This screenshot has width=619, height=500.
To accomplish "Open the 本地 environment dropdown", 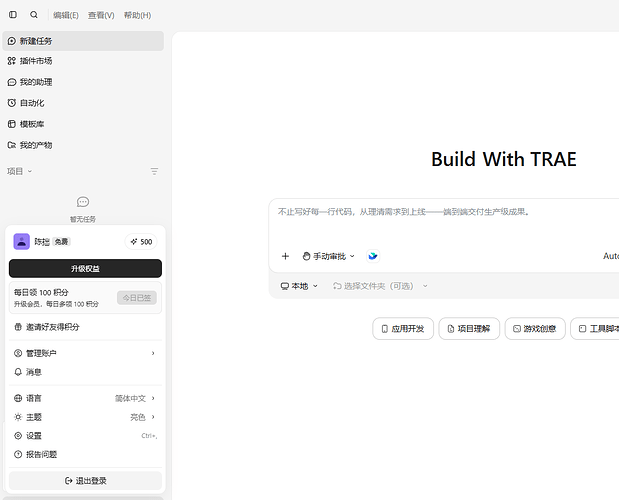I will coord(299,286).
